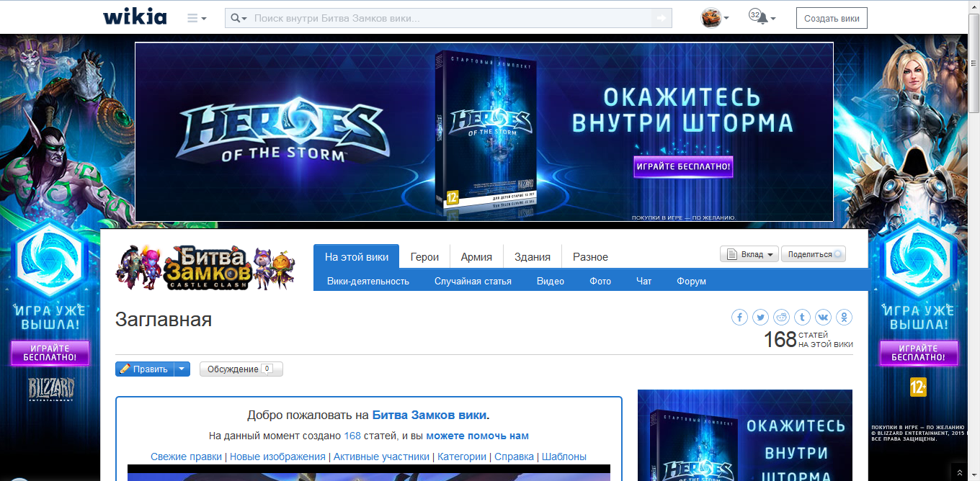Click the 168 articles count link
The width and height of the screenshot is (980, 481).
[352, 436]
